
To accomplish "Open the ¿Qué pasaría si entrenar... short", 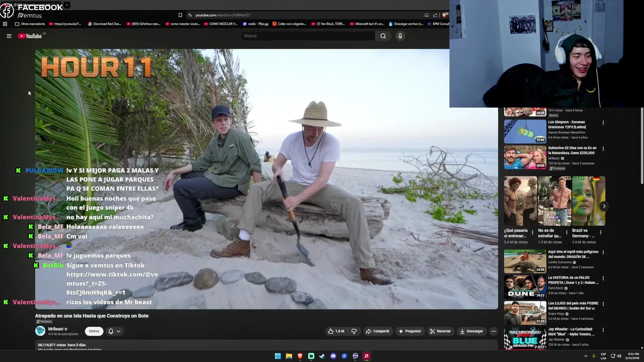I will click(520, 201).
